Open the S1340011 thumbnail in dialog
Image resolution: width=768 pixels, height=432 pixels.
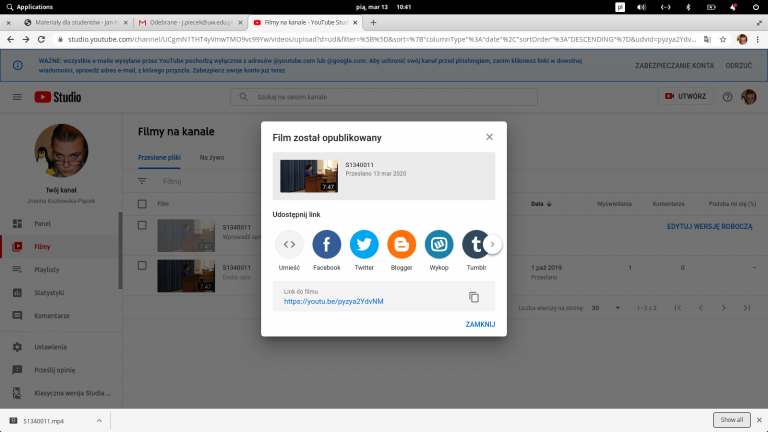coord(309,176)
